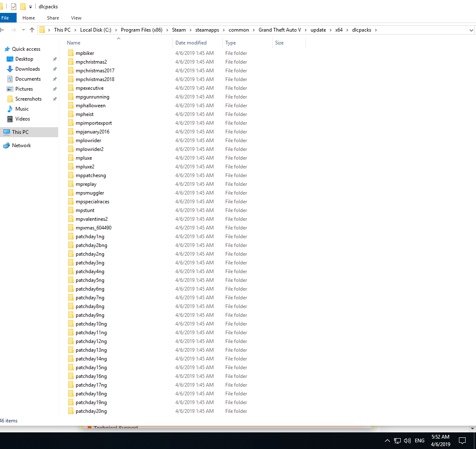Select the mpchristmas2017 folder icon
Viewport: 476px width, 449px height.
[71, 70]
